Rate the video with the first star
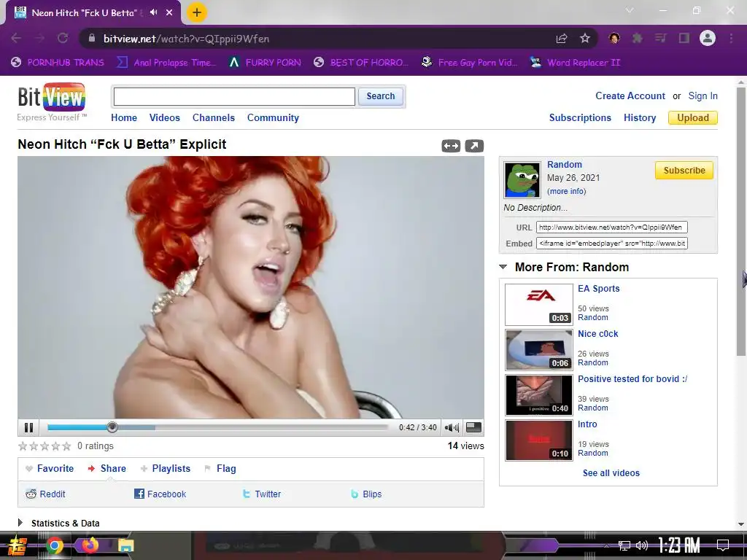The image size is (747, 560). click(23, 446)
